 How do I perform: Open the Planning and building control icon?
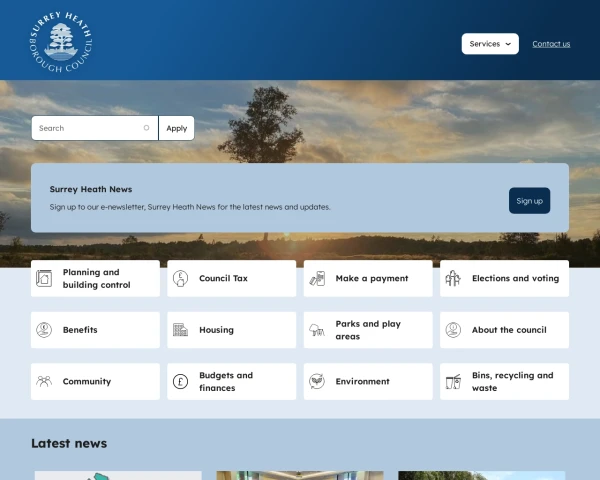pyautogui.click(x=44, y=279)
